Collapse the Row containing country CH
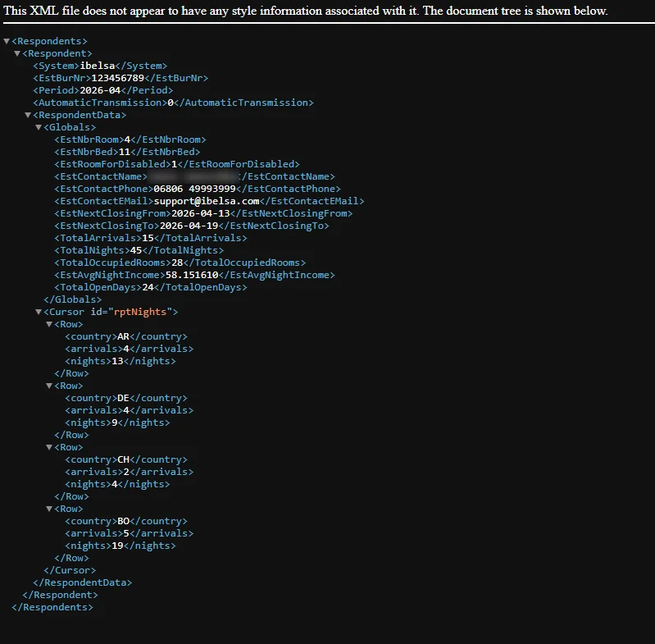The width and height of the screenshot is (655, 644). click(49, 447)
